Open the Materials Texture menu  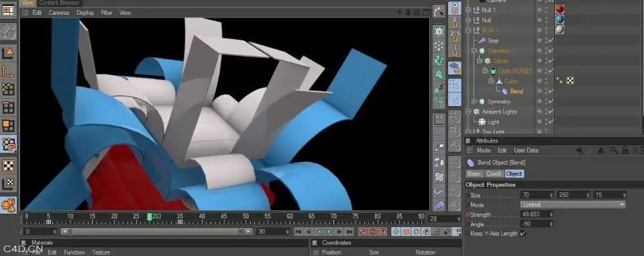coord(101,252)
